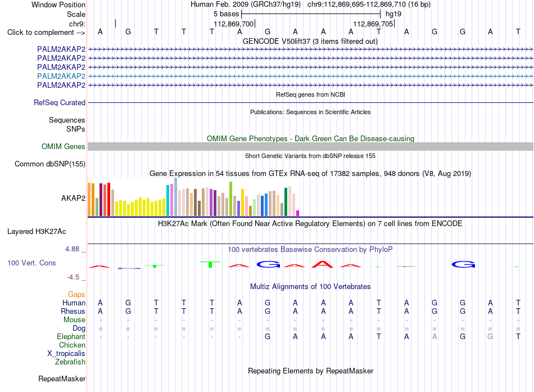The height and width of the screenshot is (392, 534).
Task: Click 'Short Genetic Variants from dbSNP' title
Action: [310, 156]
